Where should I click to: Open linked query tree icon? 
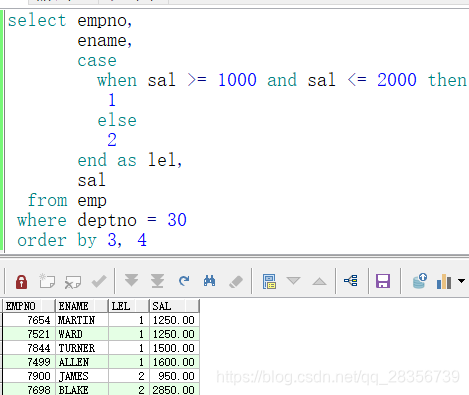(351, 281)
